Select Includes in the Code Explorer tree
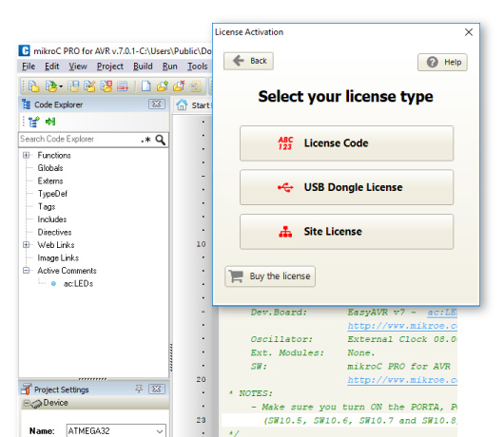 pyautogui.click(x=52, y=219)
